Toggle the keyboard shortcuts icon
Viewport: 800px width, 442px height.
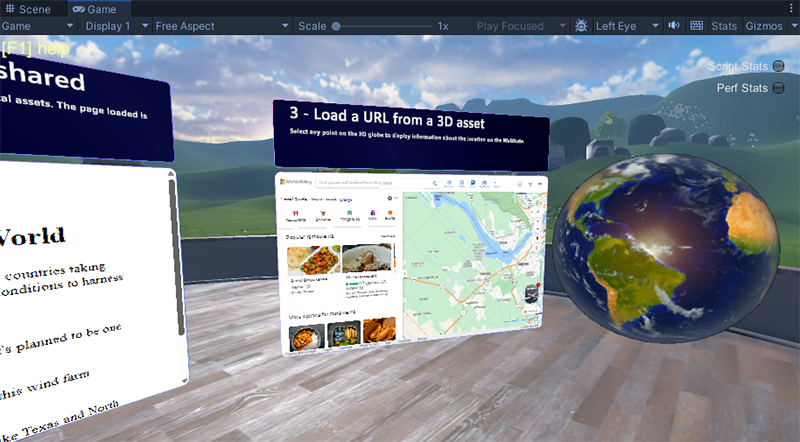click(696, 26)
